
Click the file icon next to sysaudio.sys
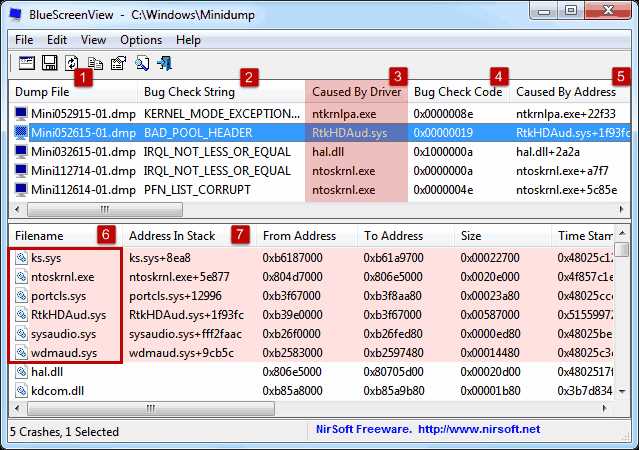[21, 334]
